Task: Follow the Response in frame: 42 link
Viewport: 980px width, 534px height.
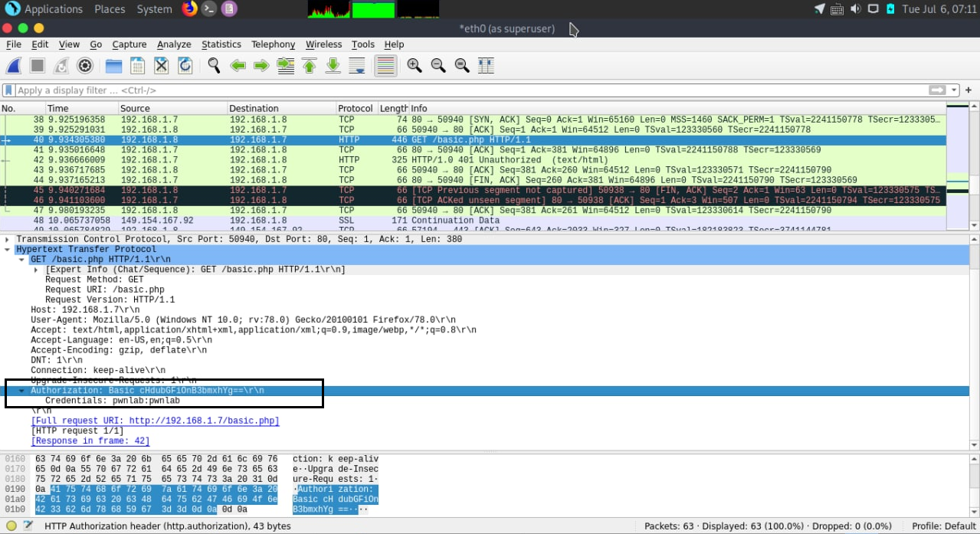Action: tap(90, 441)
